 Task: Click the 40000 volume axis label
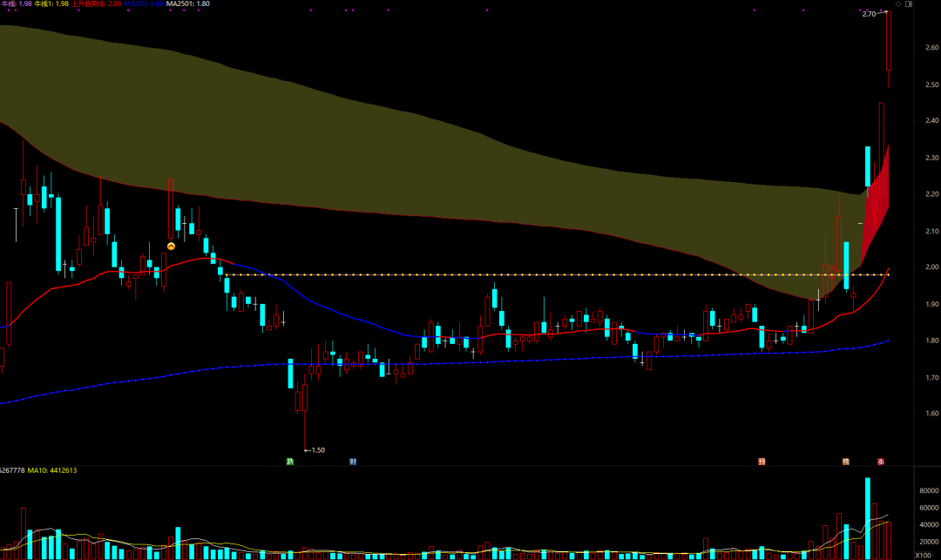[929, 524]
